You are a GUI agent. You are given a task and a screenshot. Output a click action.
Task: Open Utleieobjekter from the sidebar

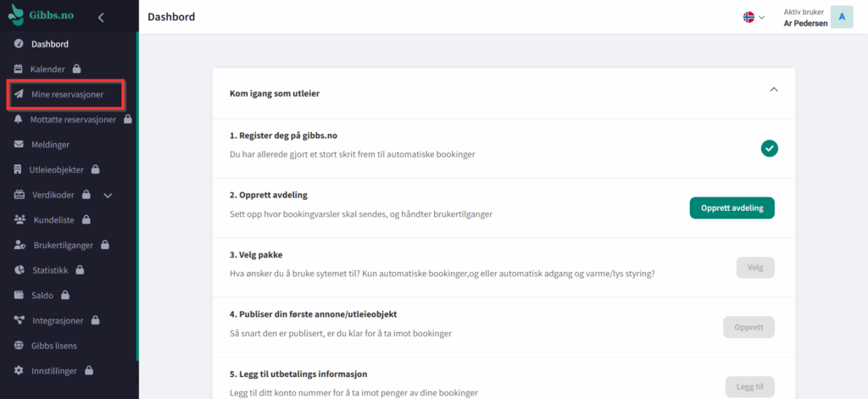[56, 169]
